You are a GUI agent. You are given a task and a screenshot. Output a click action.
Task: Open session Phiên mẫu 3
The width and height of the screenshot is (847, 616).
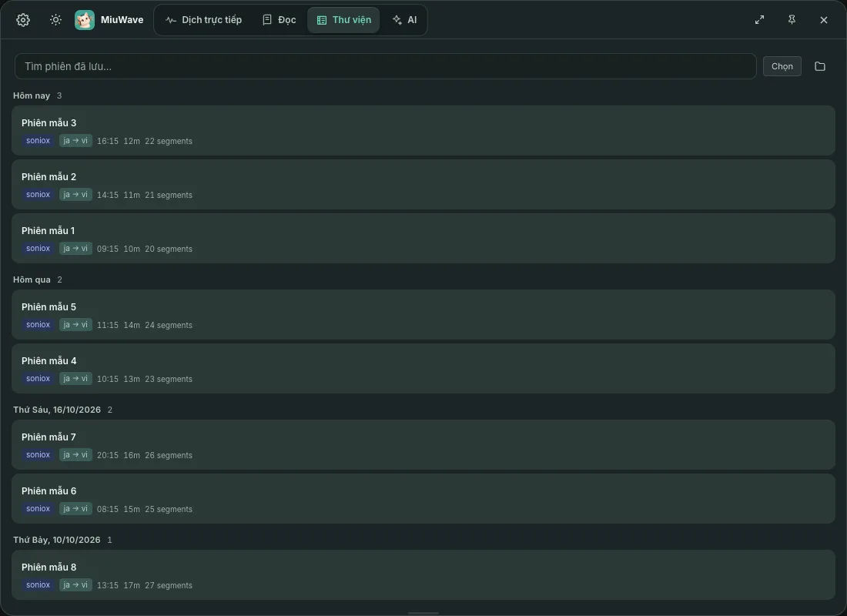pos(423,131)
